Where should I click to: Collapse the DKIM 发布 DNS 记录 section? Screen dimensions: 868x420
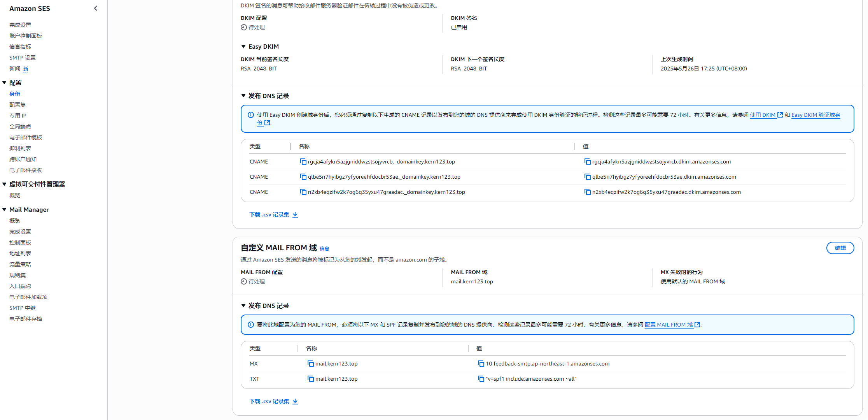pos(243,96)
